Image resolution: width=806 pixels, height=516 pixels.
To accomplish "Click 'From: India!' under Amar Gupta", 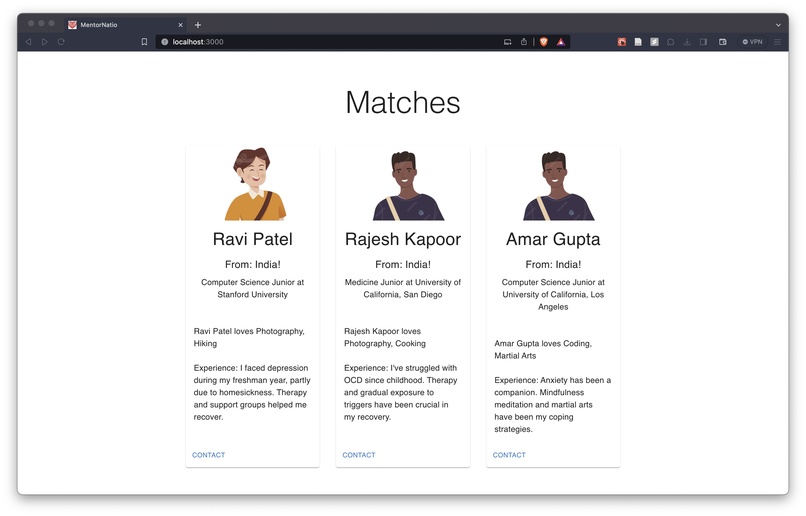I will pyautogui.click(x=553, y=264).
